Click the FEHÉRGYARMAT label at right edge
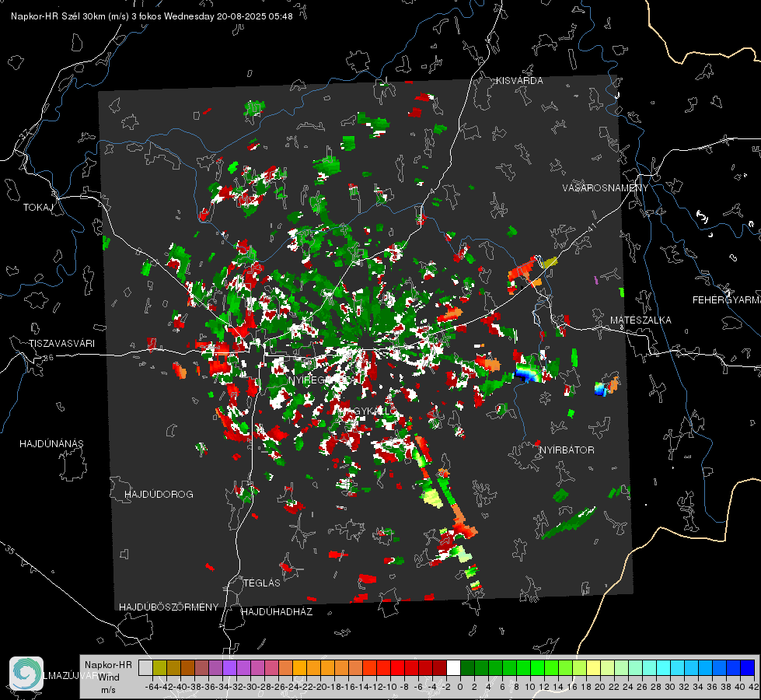Screen dimensions: 761x700 (726, 300)
